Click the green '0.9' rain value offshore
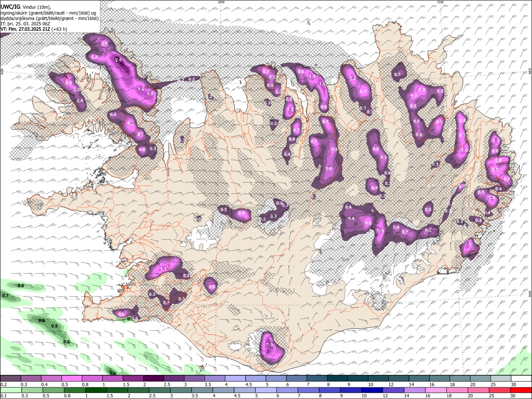This screenshot has height=399, width=532. (x=42, y=320)
